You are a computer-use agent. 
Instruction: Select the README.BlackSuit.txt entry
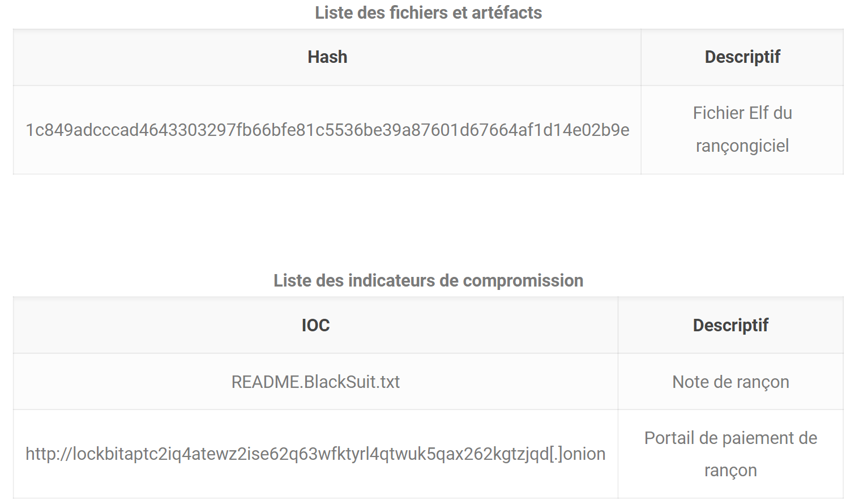click(x=315, y=382)
